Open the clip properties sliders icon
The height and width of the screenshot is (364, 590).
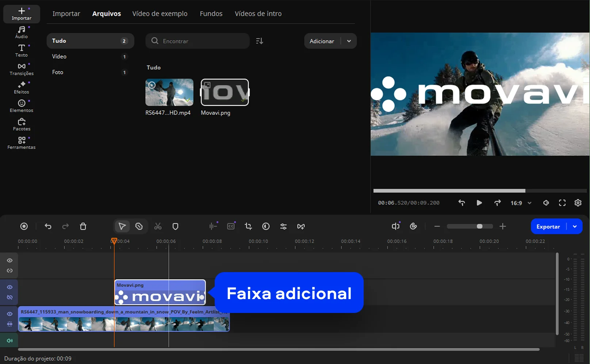point(283,226)
